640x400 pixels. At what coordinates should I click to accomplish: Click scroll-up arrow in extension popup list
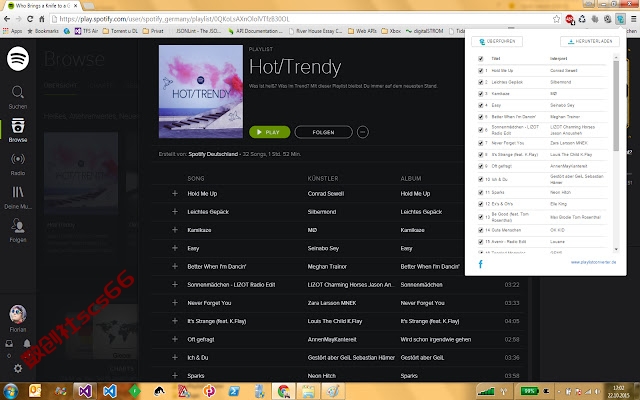616,57
